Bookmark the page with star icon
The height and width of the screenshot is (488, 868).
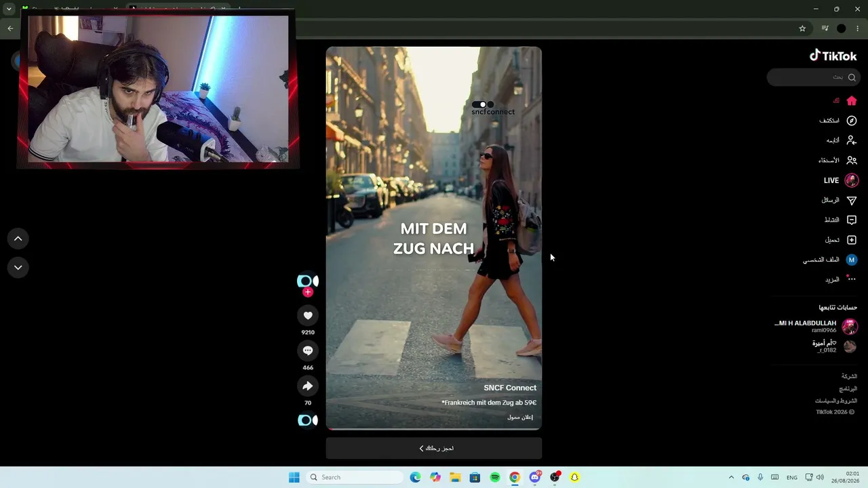[802, 28]
